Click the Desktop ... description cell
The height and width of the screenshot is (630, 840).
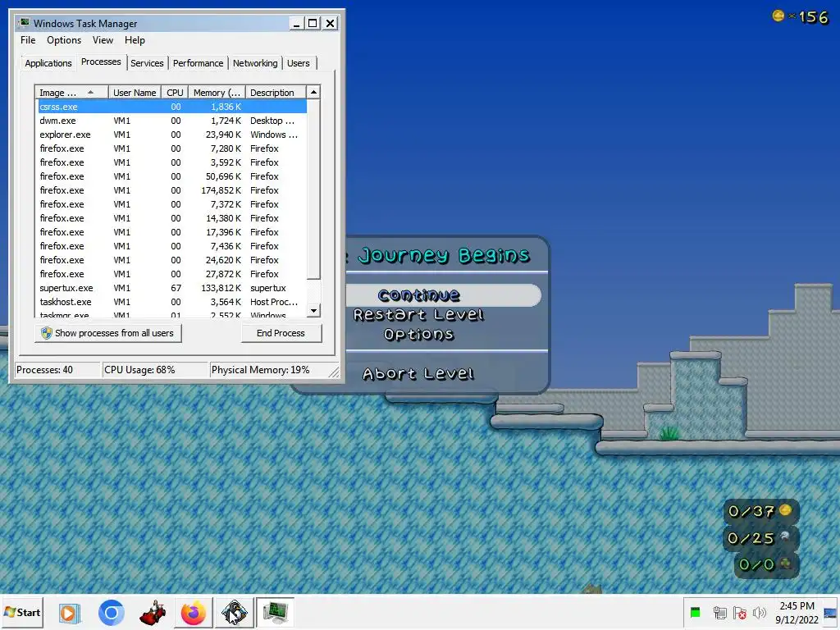tap(272, 121)
